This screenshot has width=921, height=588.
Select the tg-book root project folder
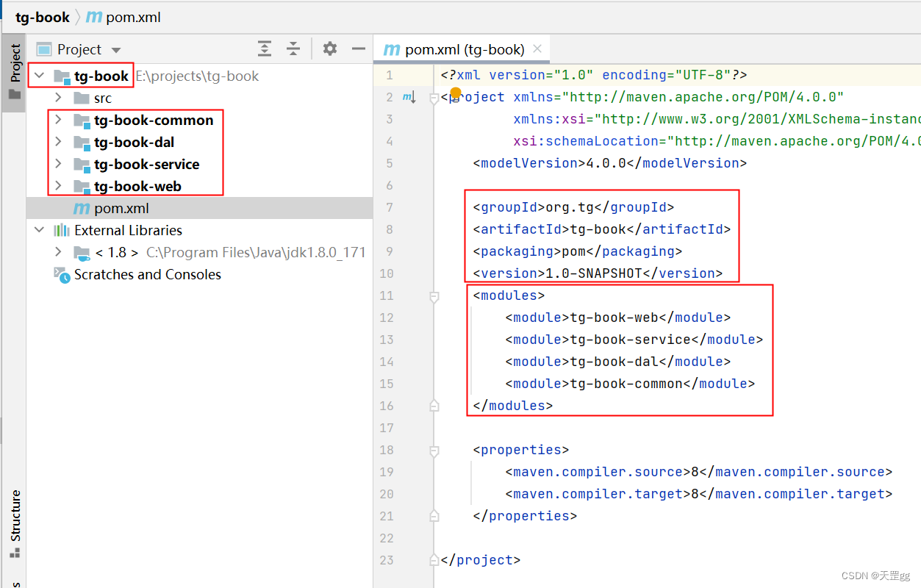[101, 76]
